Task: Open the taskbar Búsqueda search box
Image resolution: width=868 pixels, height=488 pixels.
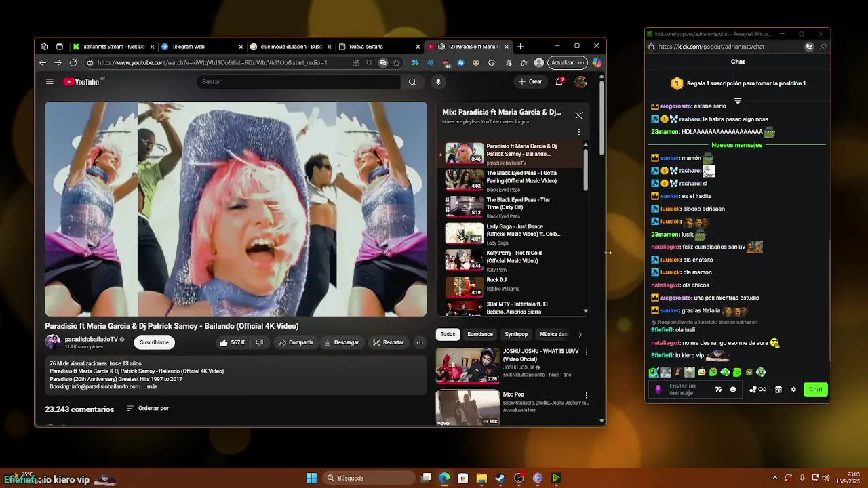Action: [368, 479]
